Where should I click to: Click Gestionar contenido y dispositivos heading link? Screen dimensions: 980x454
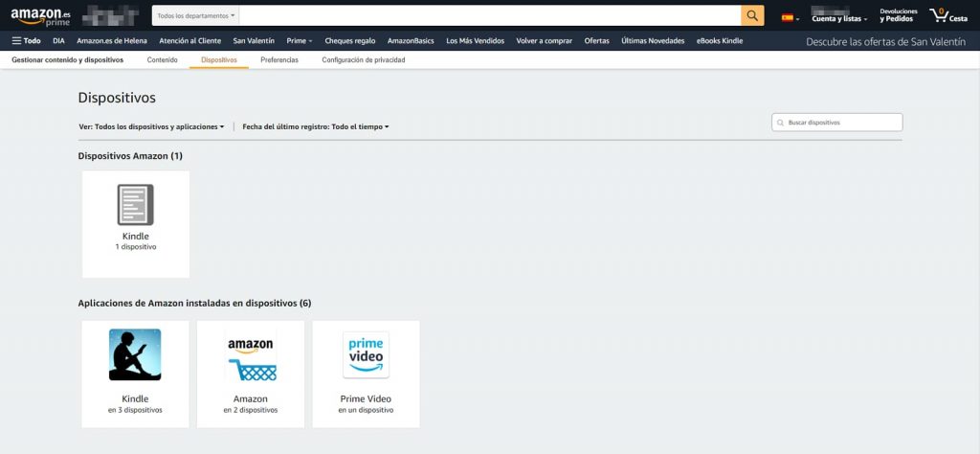(68, 60)
